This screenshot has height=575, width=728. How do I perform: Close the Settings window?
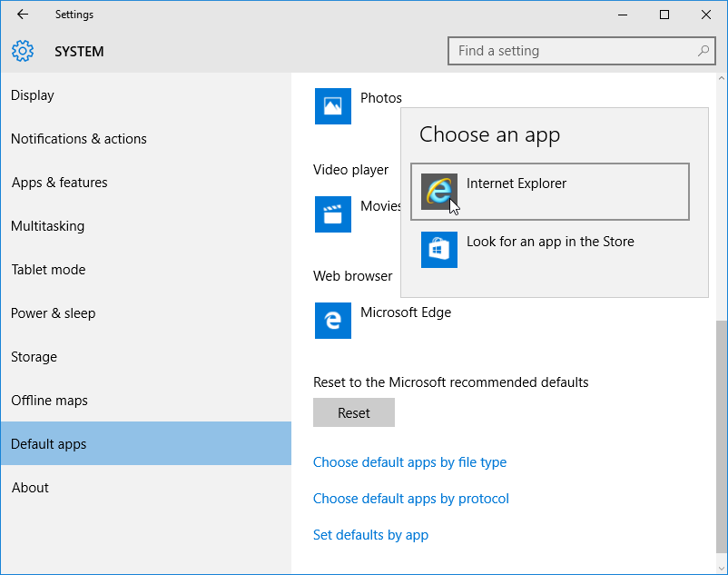point(706,15)
